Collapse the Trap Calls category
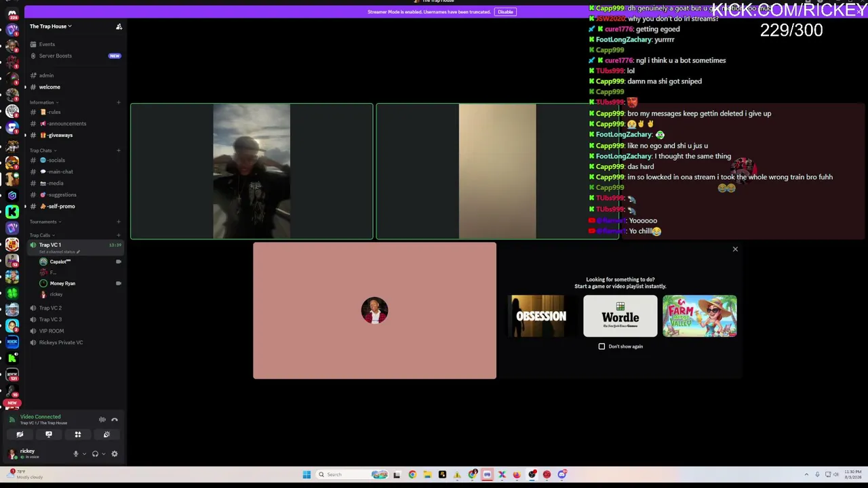 click(41, 235)
